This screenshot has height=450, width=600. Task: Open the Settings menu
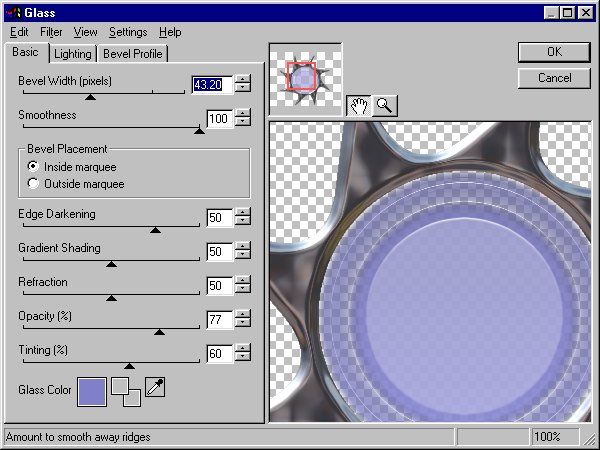click(128, 32)
